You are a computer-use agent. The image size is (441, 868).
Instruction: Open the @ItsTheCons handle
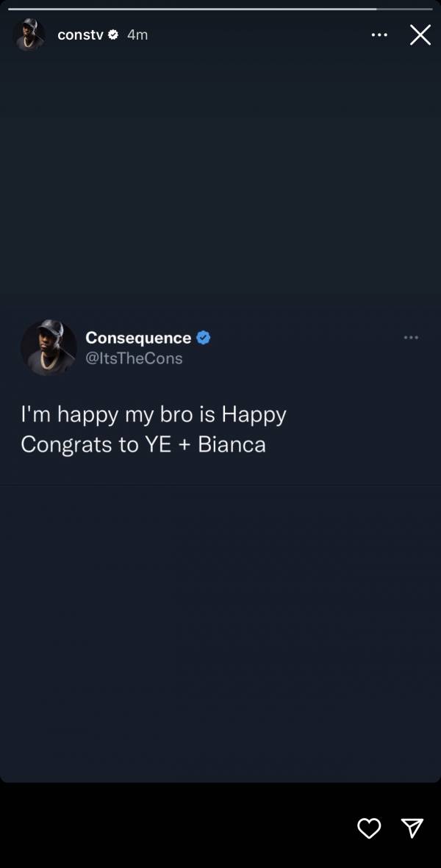click(x=134, y=358)
